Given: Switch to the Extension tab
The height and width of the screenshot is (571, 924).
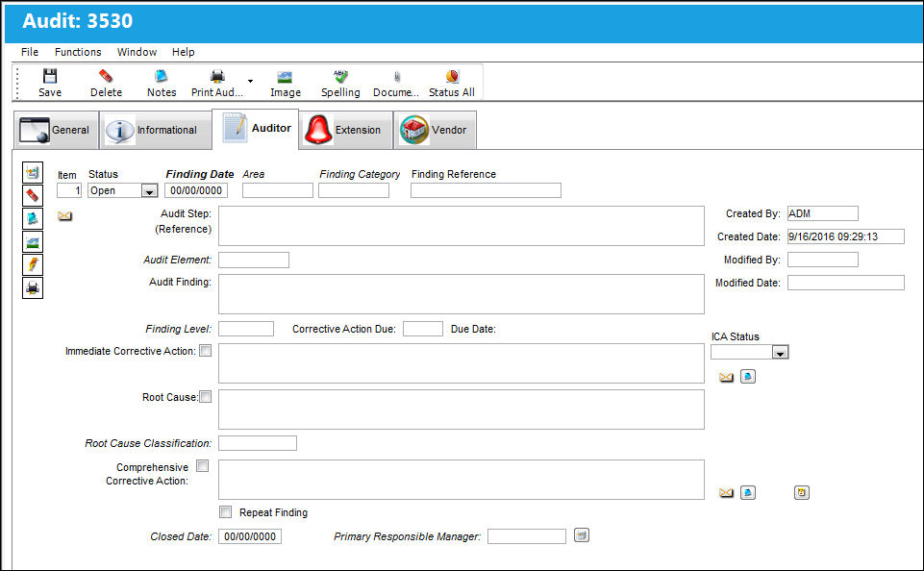Looking at the screenshot, I should click(345, 130).
